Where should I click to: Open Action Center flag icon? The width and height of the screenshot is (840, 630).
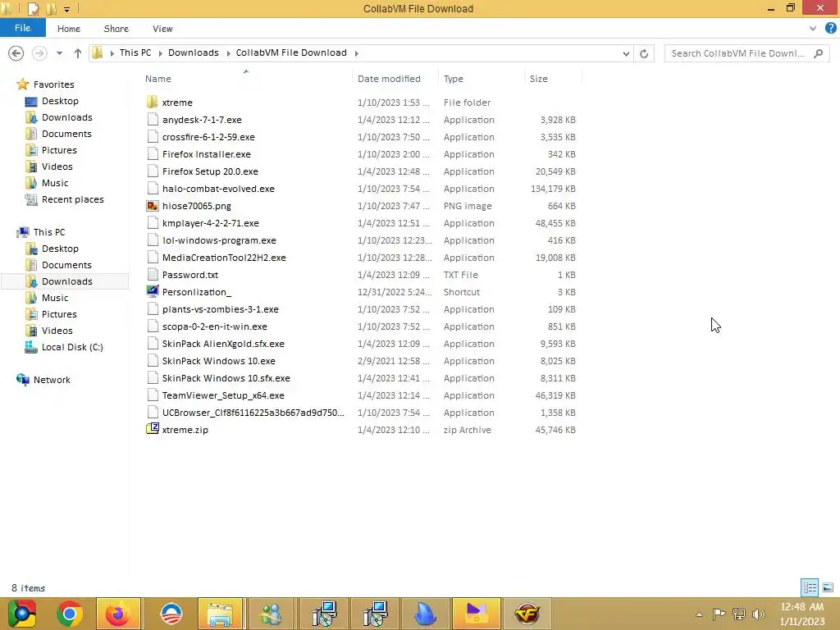[719, 614]
